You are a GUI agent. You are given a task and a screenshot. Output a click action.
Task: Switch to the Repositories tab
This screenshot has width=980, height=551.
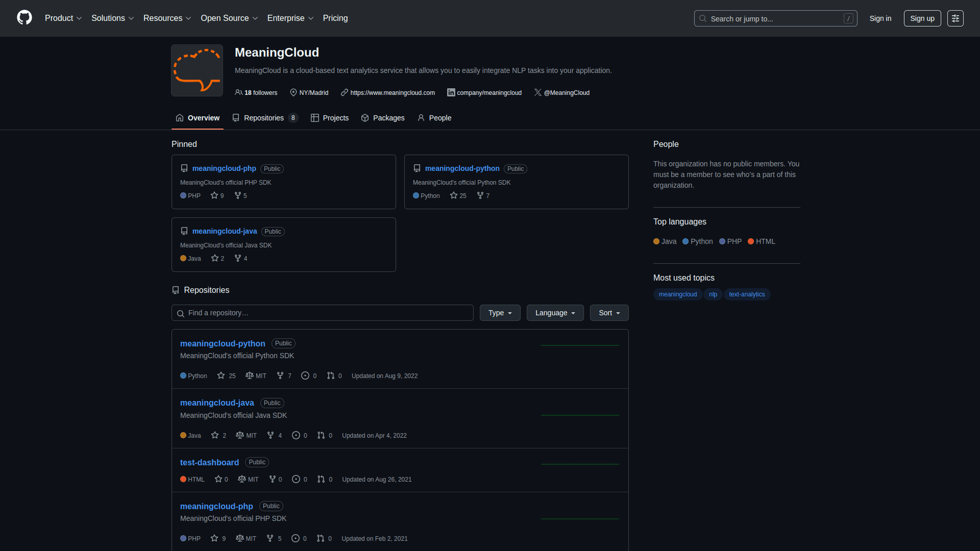click(265, 118)
